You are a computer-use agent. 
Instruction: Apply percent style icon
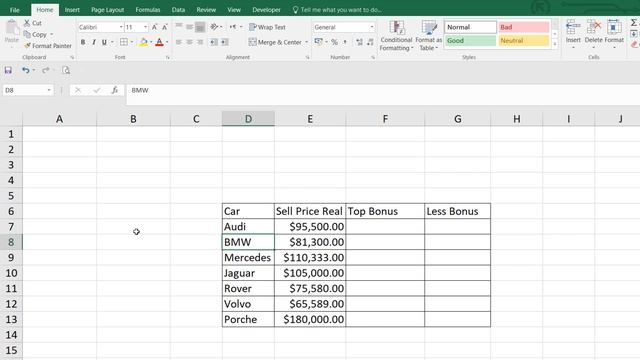point(334,42)
